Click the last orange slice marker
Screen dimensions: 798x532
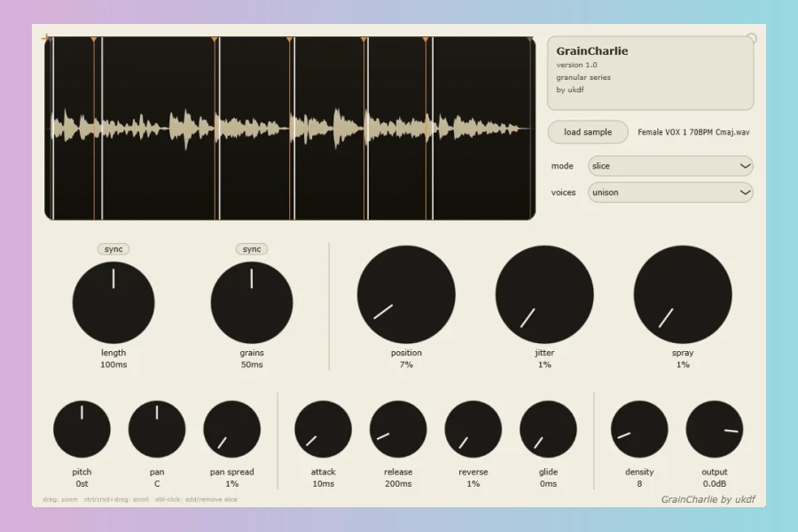426,40
